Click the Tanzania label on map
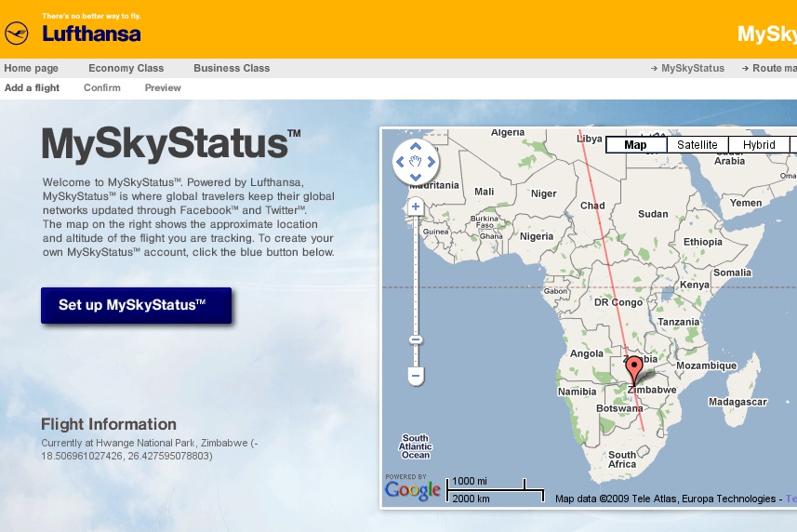 [x=679, y=322]
